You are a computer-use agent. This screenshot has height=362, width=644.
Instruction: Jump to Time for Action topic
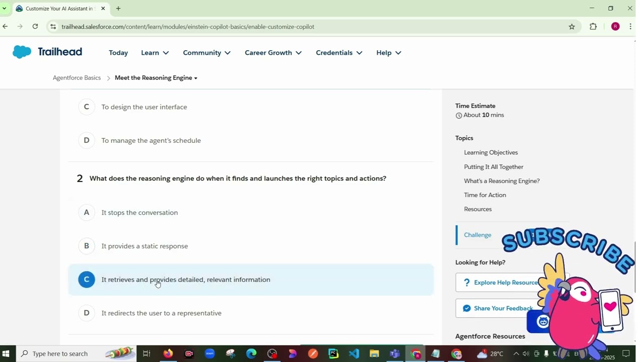tap(485, 195)
